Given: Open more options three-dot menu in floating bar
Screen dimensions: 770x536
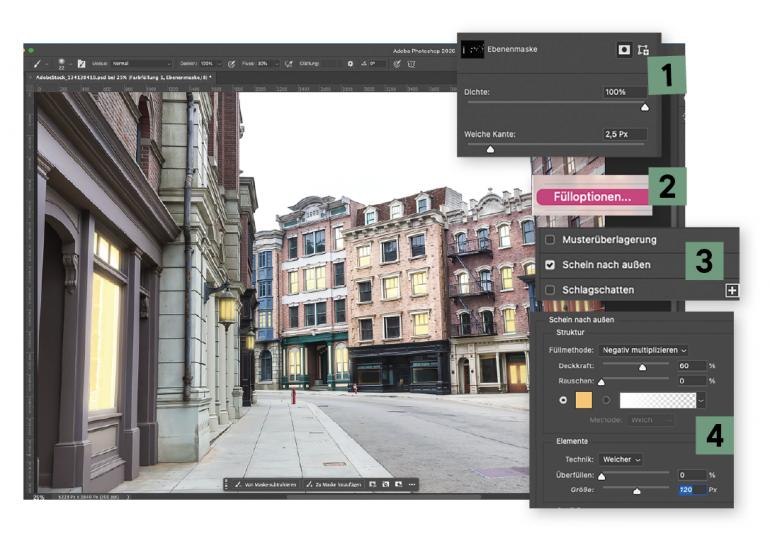Looking at the screenshot, I should [412, 484].
